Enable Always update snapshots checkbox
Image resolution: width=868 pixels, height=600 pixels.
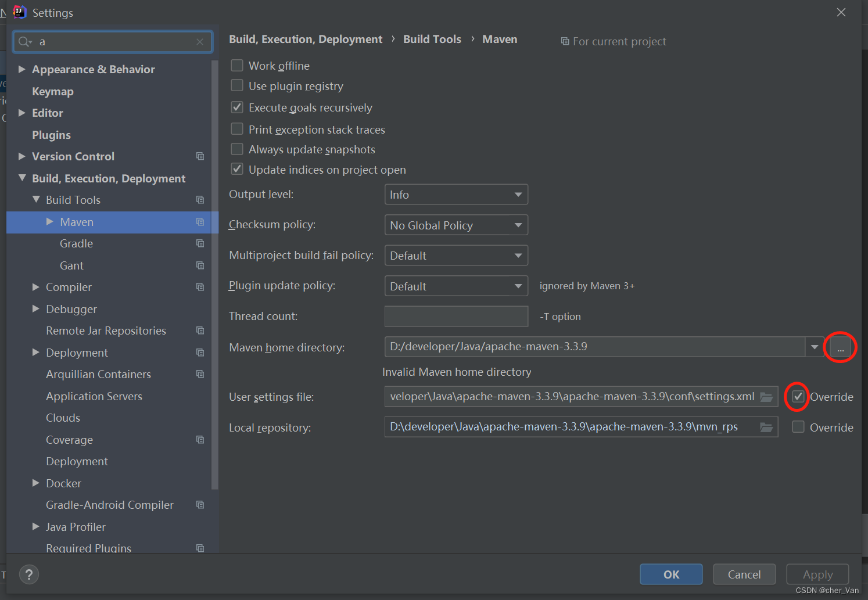pos(237,149)
